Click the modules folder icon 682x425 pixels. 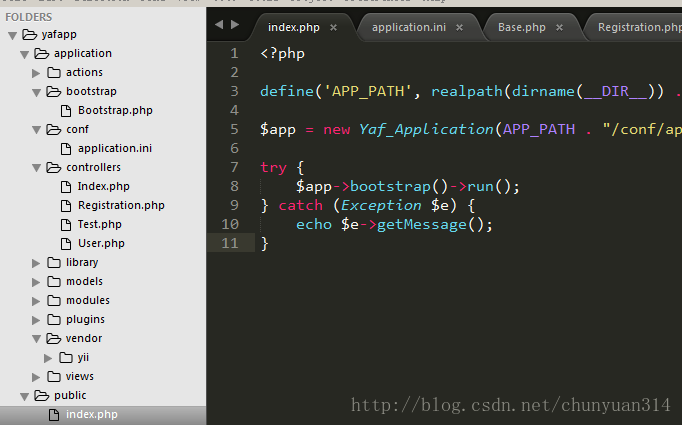click(x=54, y=300)
